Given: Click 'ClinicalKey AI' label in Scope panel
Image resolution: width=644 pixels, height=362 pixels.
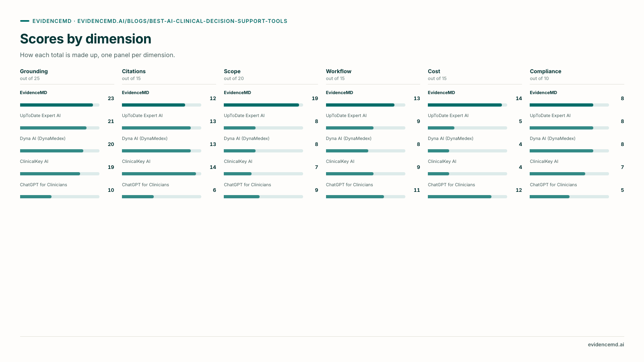Looking at the screenshot, I should point(238,161).
